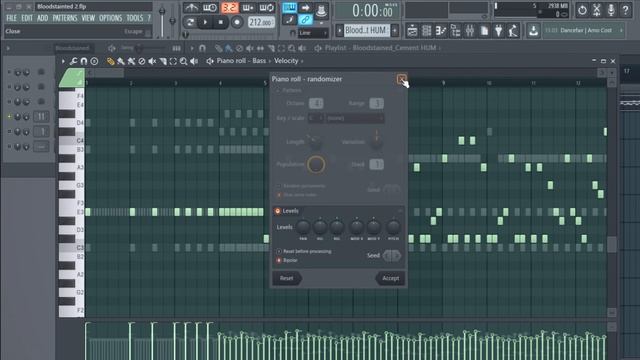Toggle the 3.2 countdown before recording
640x360 pixels.
pyautogui.click(x=230, y=7)
